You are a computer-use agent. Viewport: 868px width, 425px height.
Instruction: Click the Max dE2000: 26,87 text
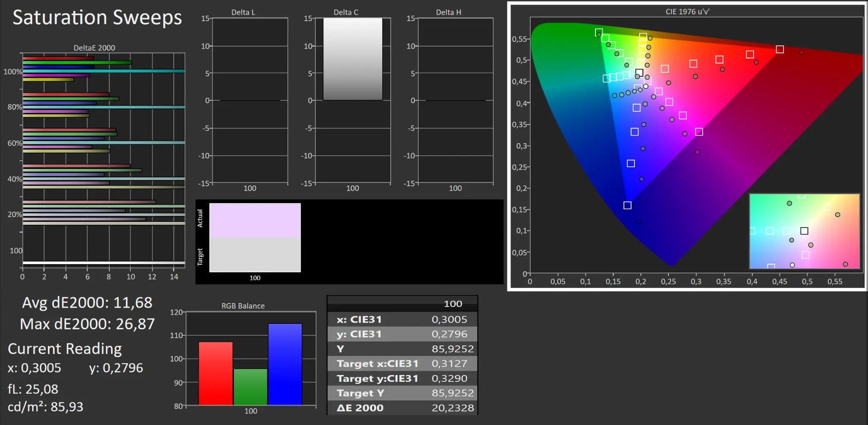click(87, 324)
